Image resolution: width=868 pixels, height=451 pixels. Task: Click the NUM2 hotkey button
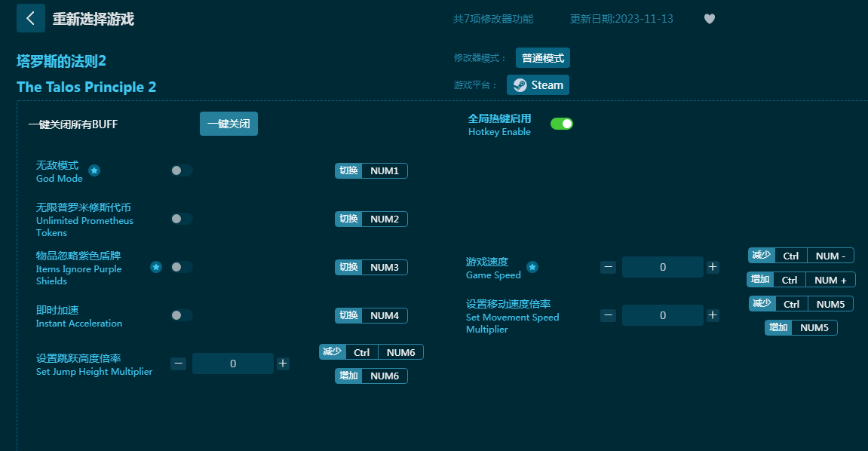(371, 219)
